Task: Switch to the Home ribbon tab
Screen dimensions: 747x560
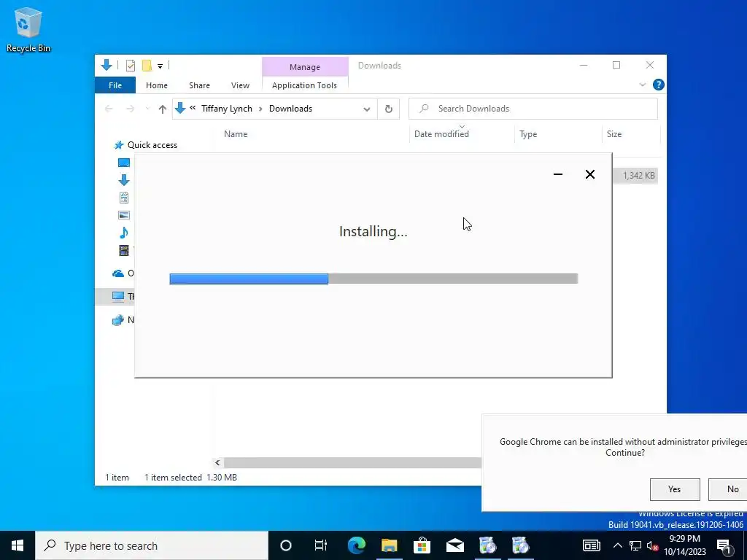Action: [x=157, y=85]
